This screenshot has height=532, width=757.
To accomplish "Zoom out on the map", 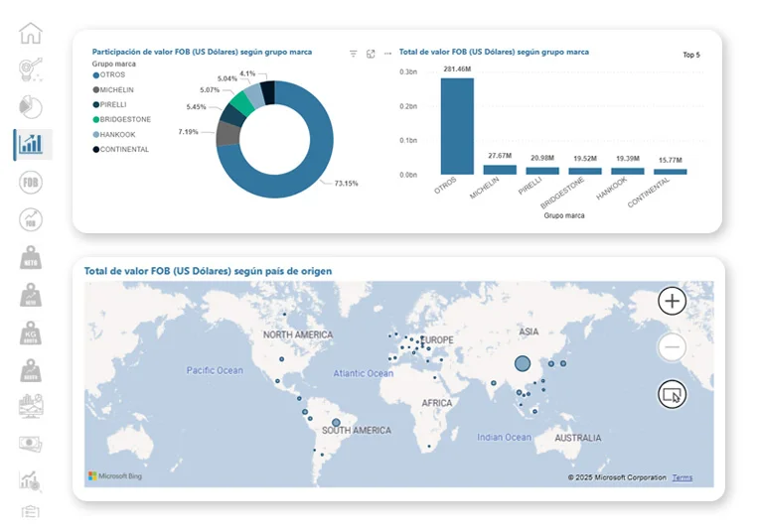I will click(x=672, y=346).
